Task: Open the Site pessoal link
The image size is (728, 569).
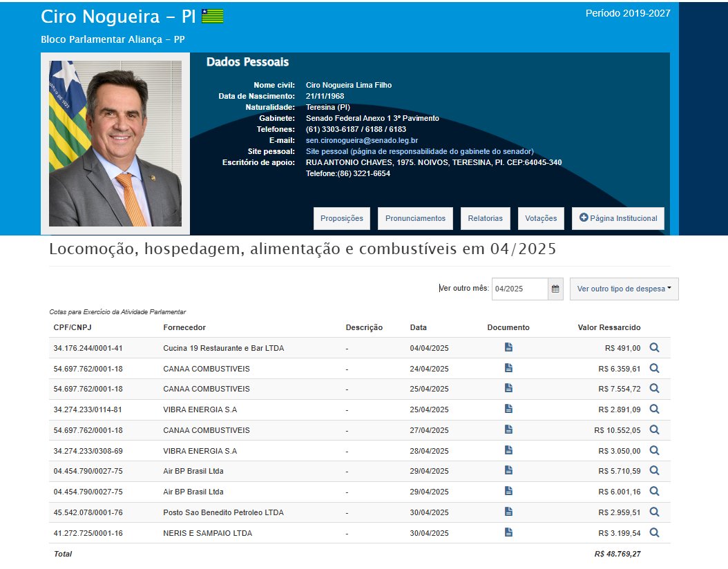Action: 420,151
